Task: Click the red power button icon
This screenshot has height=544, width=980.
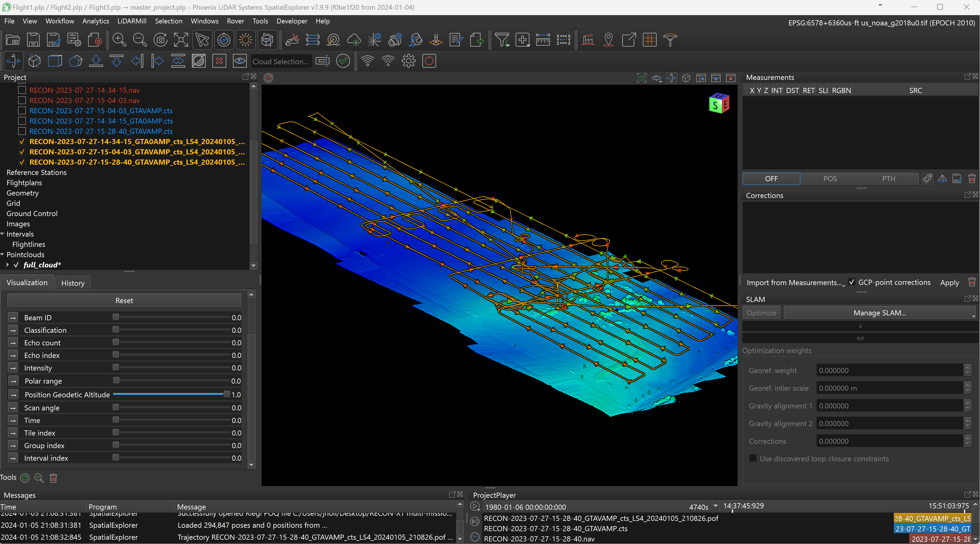Action: pos(429,61)
